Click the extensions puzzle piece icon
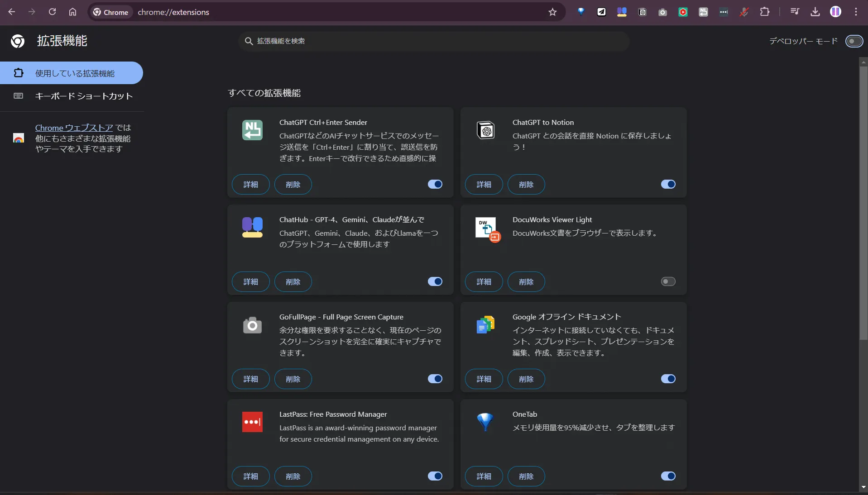Screen dimensions: 868x495 [x=765, y=12]
